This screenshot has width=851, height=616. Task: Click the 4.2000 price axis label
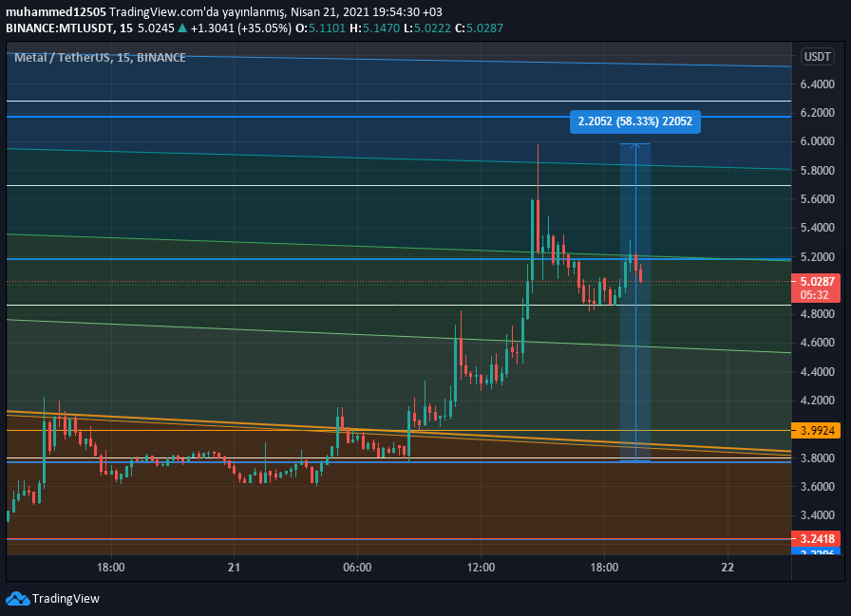[817, 401]
